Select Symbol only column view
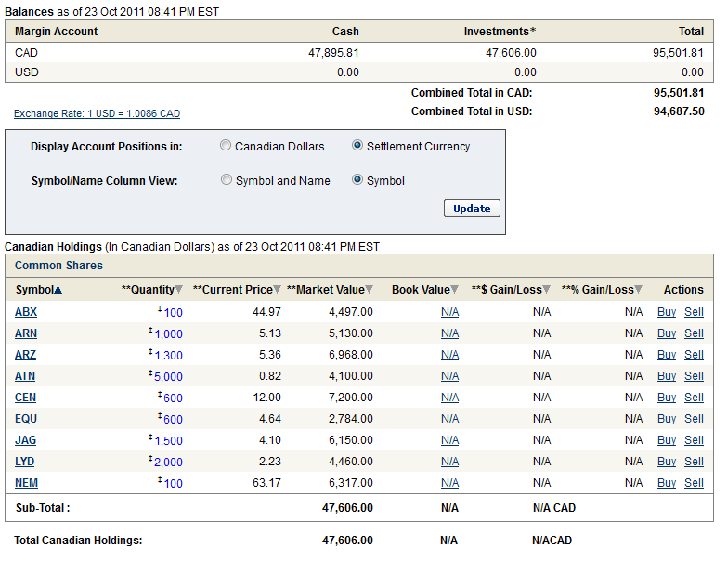 coord(357,180)
